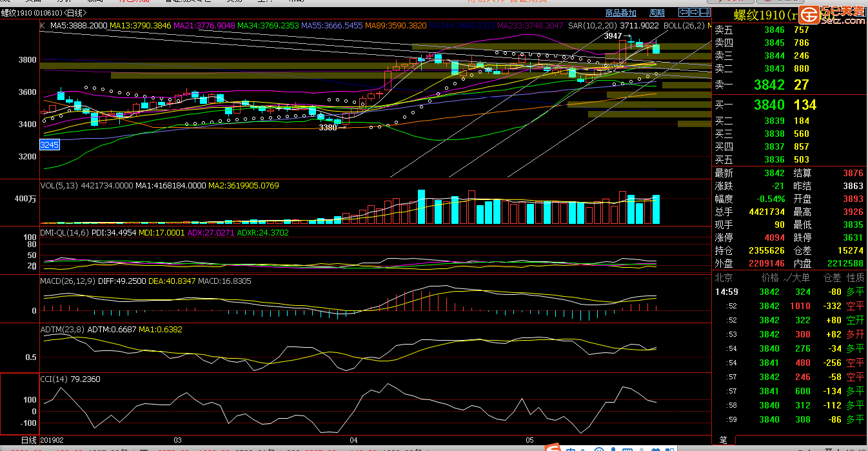Click the 开盘 value 3893
This screenshot has width=868, height=451.
[x=853, y=199]
